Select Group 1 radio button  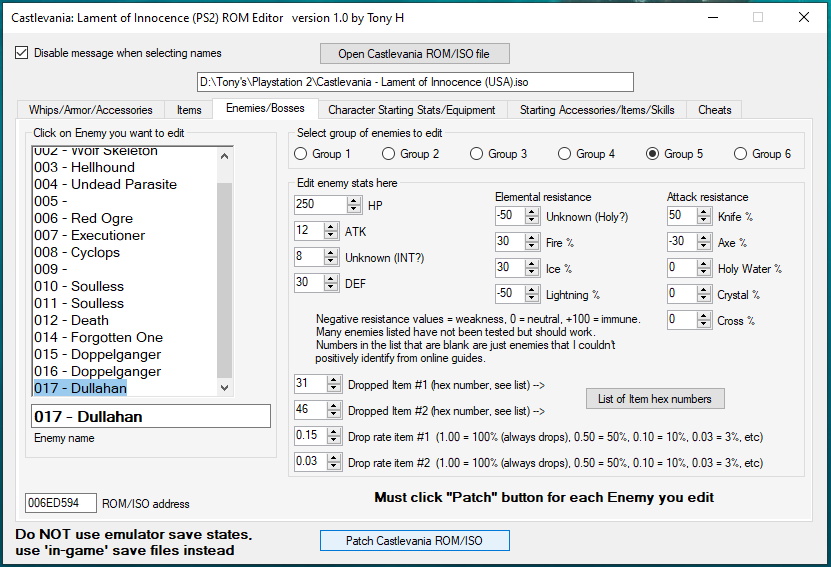301,154
